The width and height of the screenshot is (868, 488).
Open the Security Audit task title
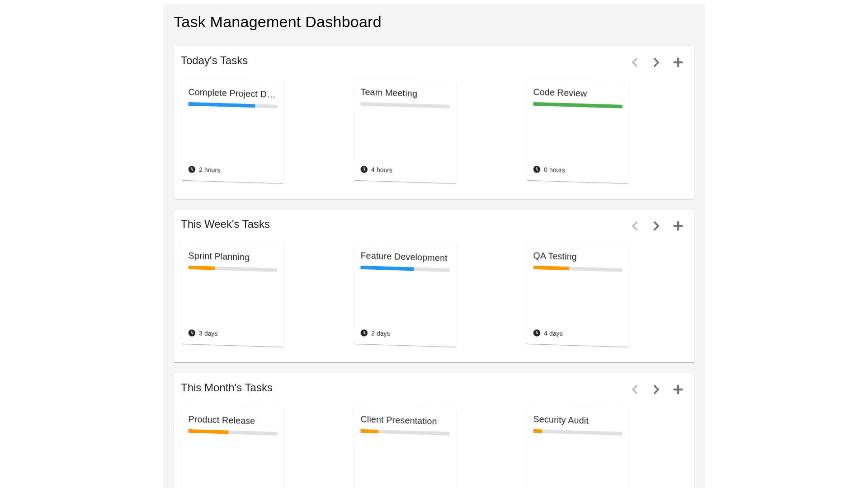561,420
